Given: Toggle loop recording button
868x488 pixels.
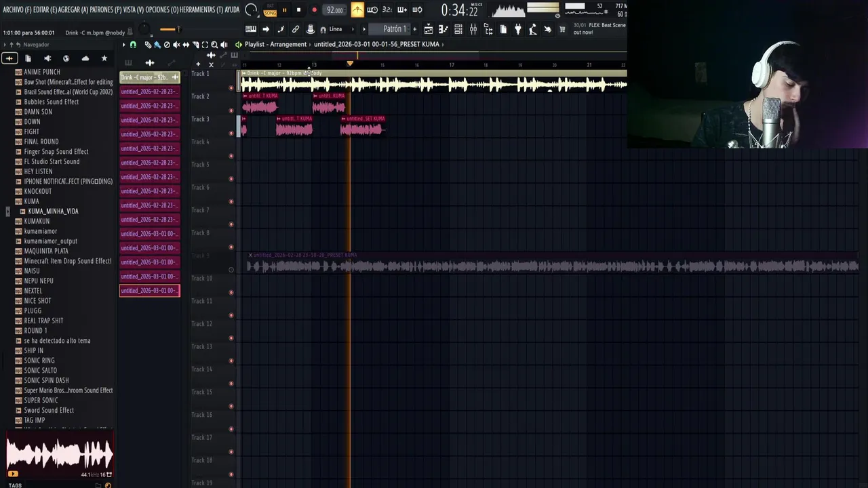Looking at the screenshot, I should (x=417, y=9).
